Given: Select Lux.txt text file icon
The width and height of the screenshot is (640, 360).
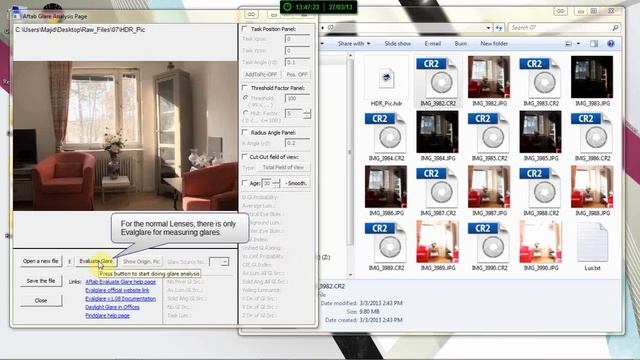Looking at the screenshot, I should [x=592, y=242].
